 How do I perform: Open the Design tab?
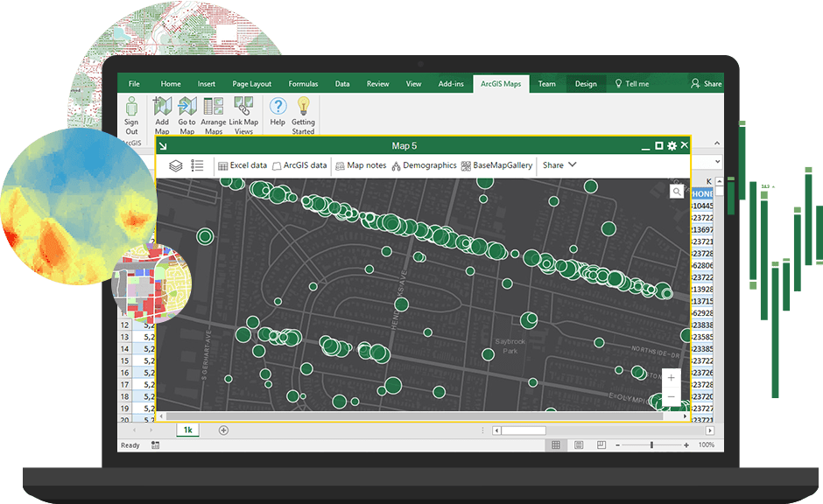[x=586, y=84]
